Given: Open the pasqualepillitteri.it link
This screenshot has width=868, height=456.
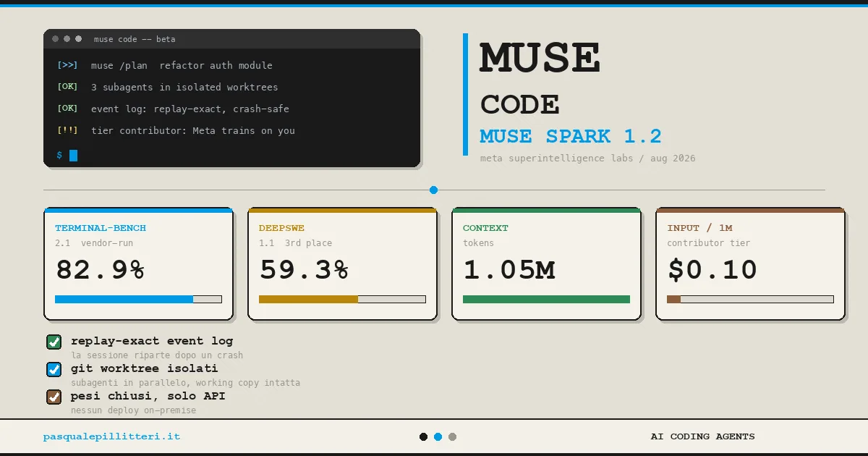Looking at the screenshot, I should [x=111, y=436].
